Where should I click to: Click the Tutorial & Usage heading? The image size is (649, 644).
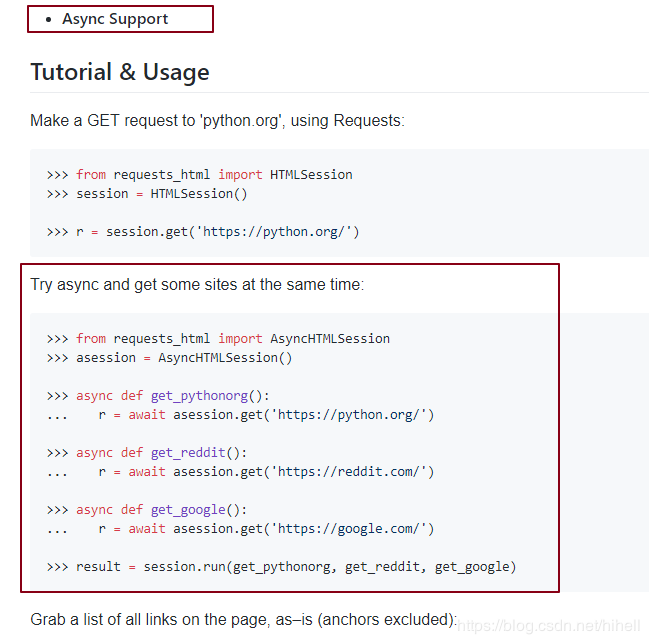pos(120,72)
